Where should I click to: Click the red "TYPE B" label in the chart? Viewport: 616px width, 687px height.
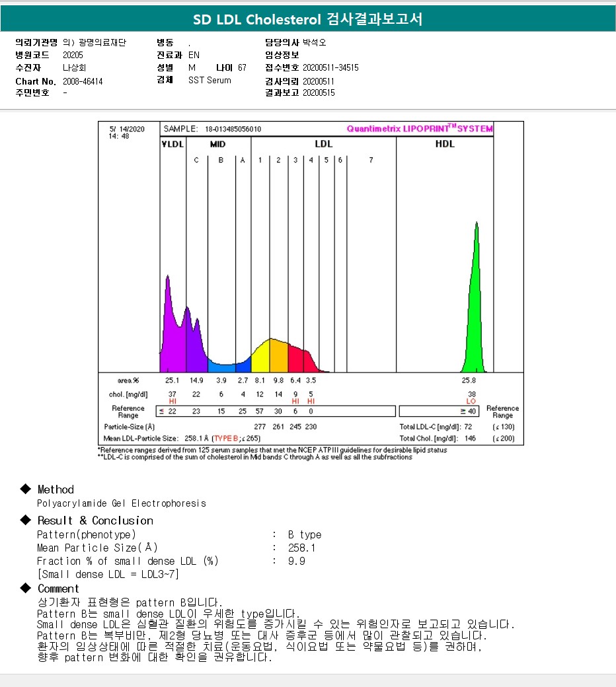point(226,438)
